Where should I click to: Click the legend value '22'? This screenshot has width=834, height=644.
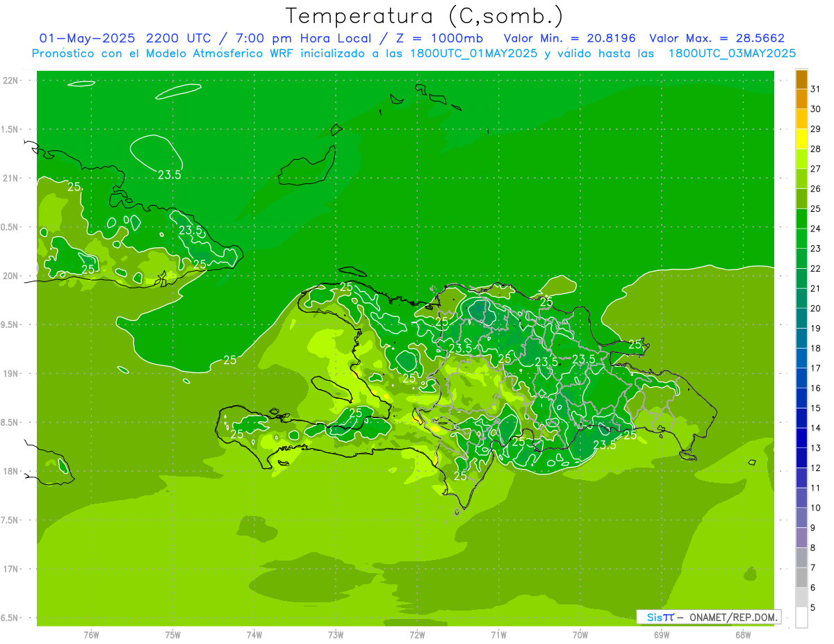815,268
